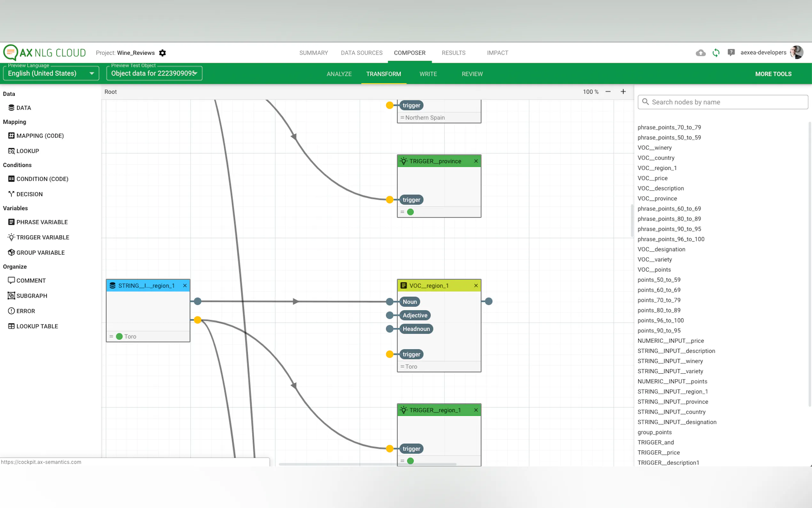Click the project settings gear icon
Screen dimensions: 812x508
[x=162, y=53]
